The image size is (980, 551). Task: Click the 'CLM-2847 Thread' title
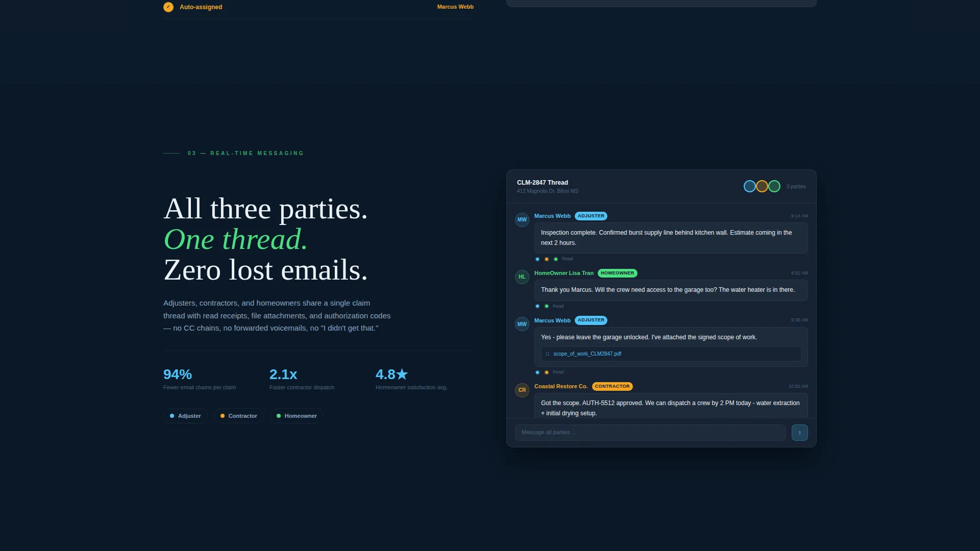coord(542,183)
